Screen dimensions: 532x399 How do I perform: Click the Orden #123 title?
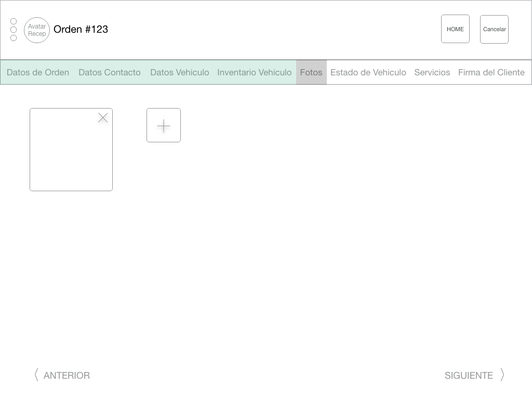(x=81, y=30)
